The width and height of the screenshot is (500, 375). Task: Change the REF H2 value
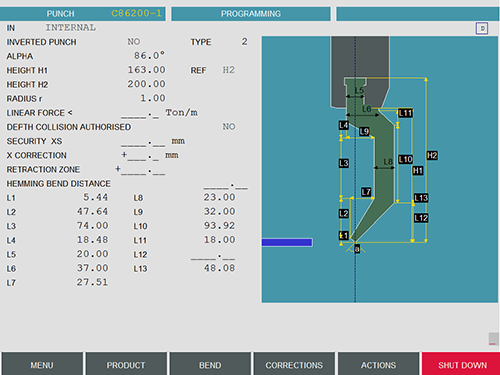pyautogui.click(x=229, y=70)
